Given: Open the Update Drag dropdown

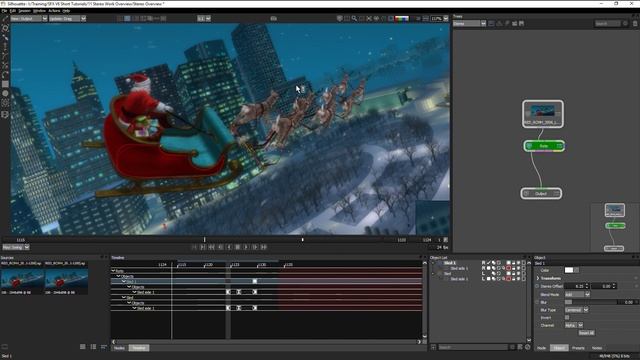Looking at the screenshot, I should tap(67, 18).
